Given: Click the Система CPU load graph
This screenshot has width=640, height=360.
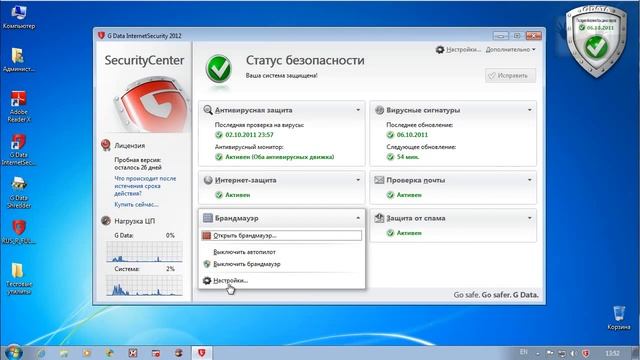Looking at the screenshot, I should pos(144,285).
